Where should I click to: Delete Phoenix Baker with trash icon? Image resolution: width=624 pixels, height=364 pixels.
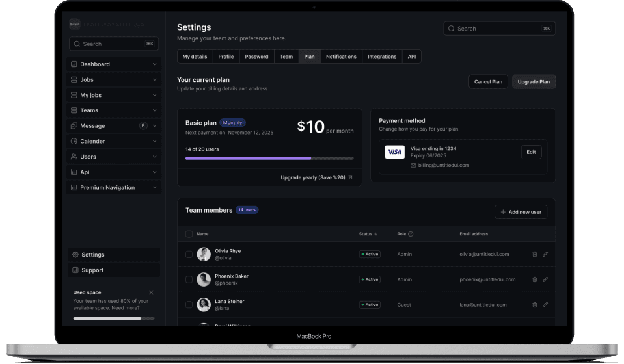click(534, 279)
